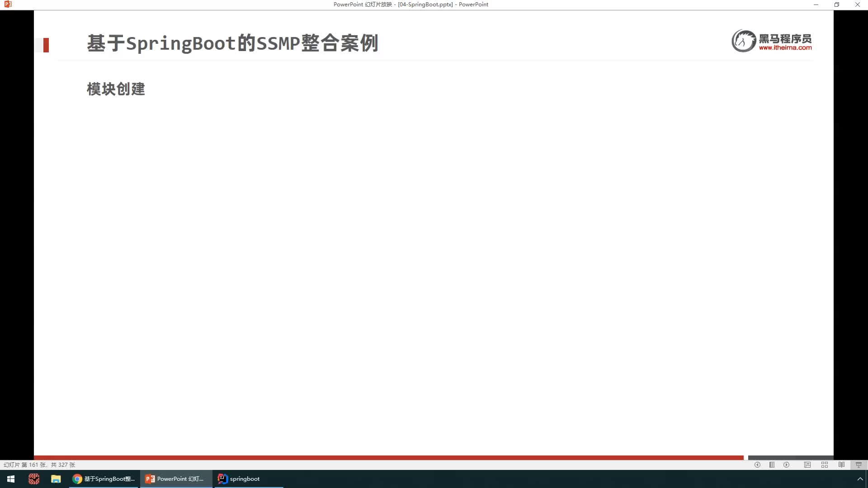Open the red pixelated taskbar app
The width and height of the screenshot is (868, 488).
[33, 479]
